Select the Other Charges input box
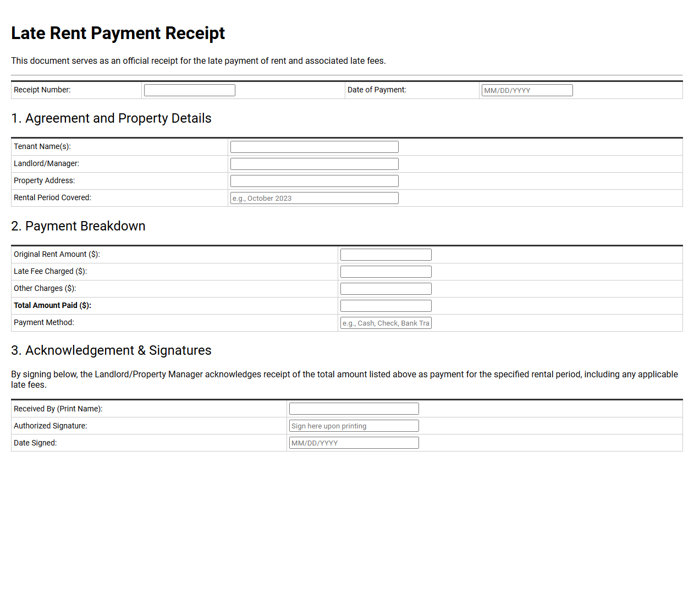The height and width of the screenshot is (616, 694). [x=386, y=289]
